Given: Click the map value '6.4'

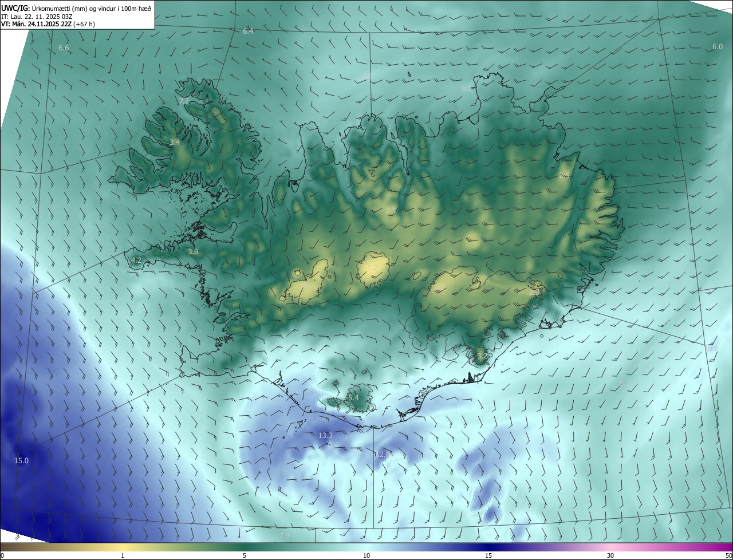Looking at the screenshot, I should pyautogui.click(x=248, y=31).
